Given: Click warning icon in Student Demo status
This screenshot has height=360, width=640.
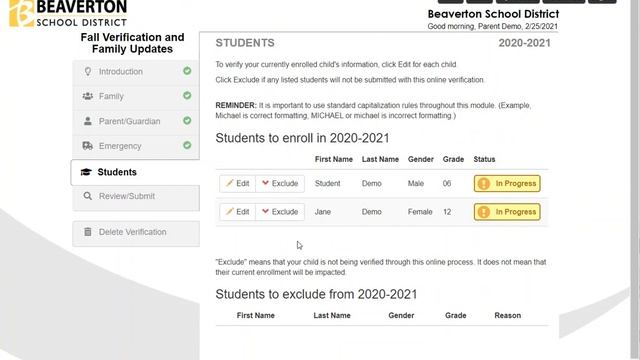Looking at the screenshot, I should (484, 184).
